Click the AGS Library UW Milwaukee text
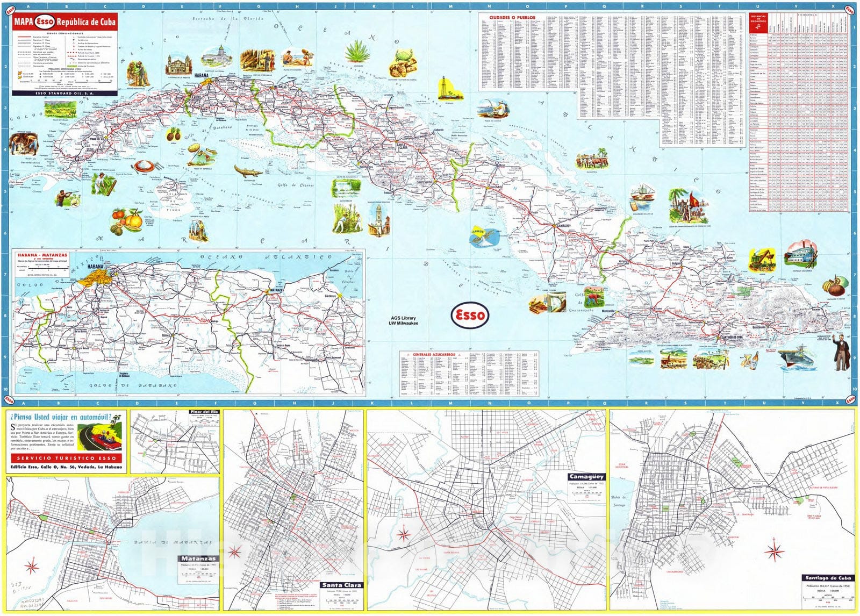The width and height of the screenshot is (860, 616). [x=403, y=320]
